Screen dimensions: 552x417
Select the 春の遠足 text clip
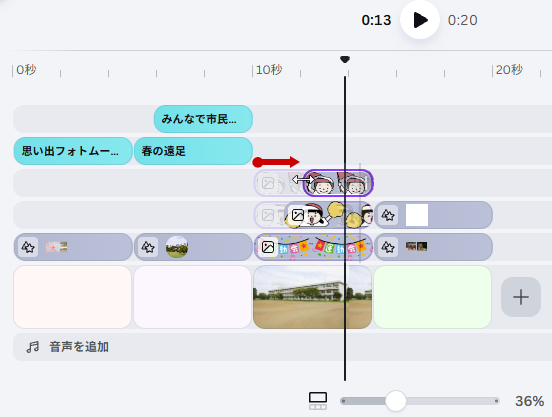pyautogui.click(x=193, y=151)
